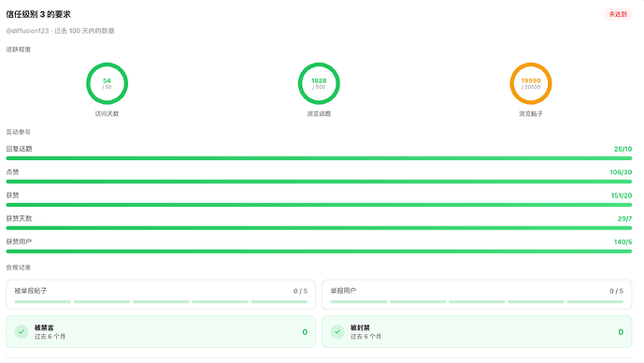
Task: Click the 0 count in 被封禁 card
Action: (621, 332)
